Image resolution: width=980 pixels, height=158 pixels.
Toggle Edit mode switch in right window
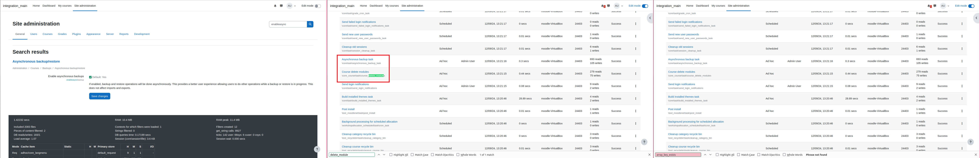click(971, 6)
